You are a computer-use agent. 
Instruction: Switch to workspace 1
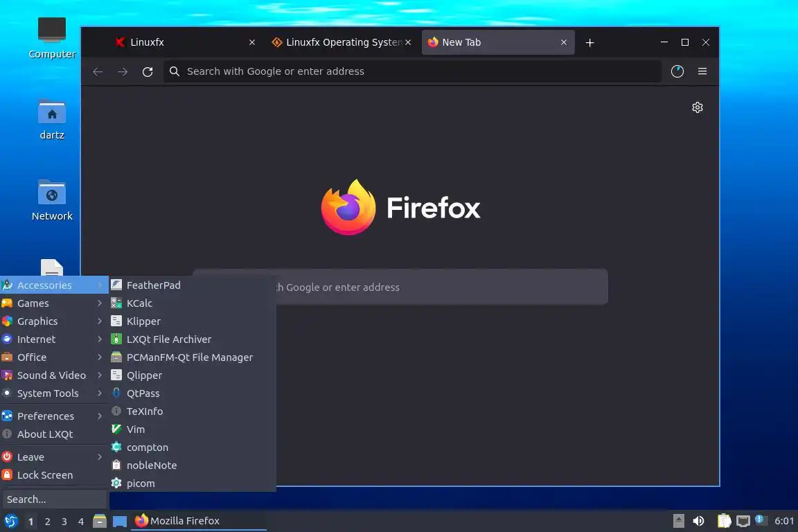[x=31, y=522]
